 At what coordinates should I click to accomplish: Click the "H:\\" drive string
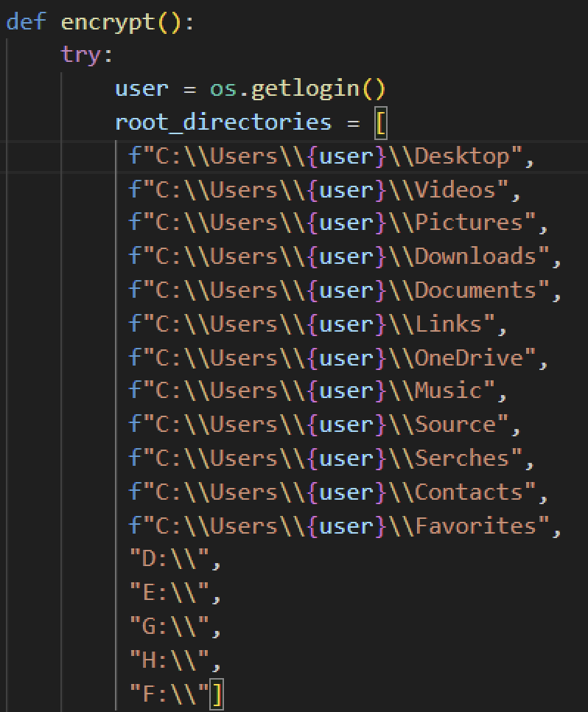(x=169, y=660)
